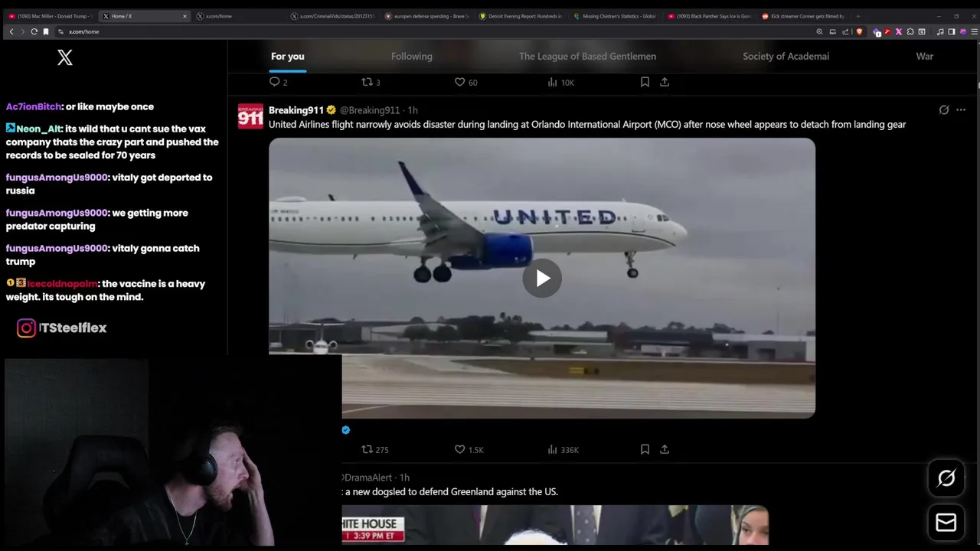Image resolution: width=980 pixels, height=551 pixels.
Task: Open the @Breaking911 handle link
Action: pos(370,110)
